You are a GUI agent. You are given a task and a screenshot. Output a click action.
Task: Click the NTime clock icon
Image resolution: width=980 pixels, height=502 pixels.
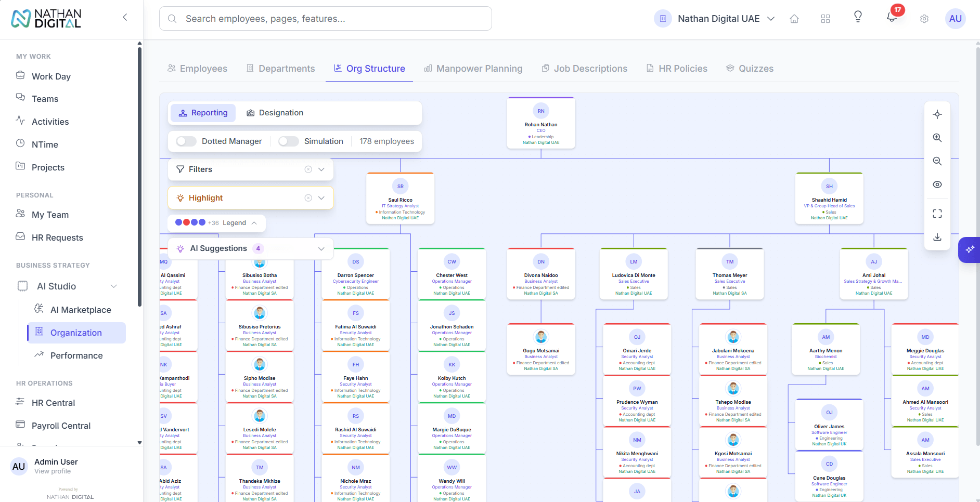tap(20, 143)
